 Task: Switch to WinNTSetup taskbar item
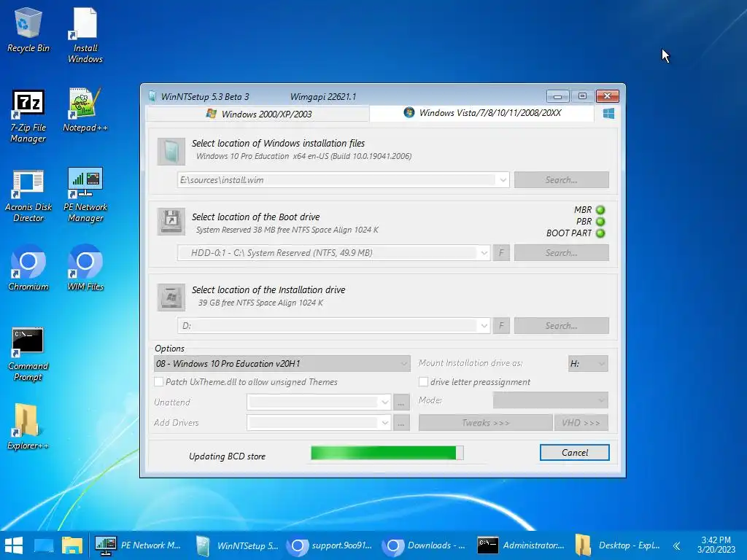coord(236,545)
